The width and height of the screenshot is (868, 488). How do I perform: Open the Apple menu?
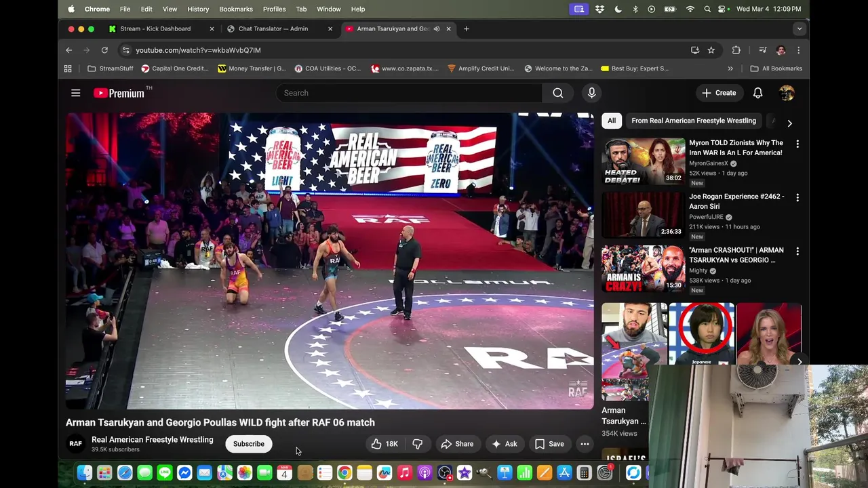71,9
